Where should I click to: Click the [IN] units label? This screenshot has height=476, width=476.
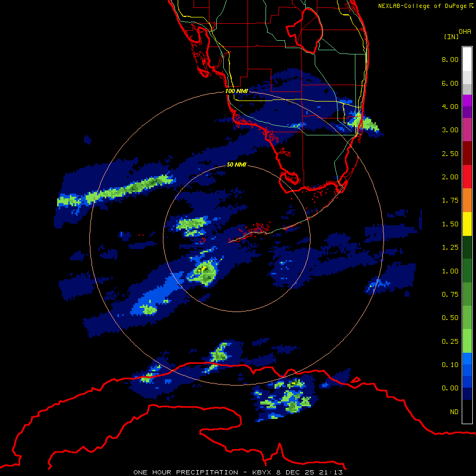click(x=452, y=36)
